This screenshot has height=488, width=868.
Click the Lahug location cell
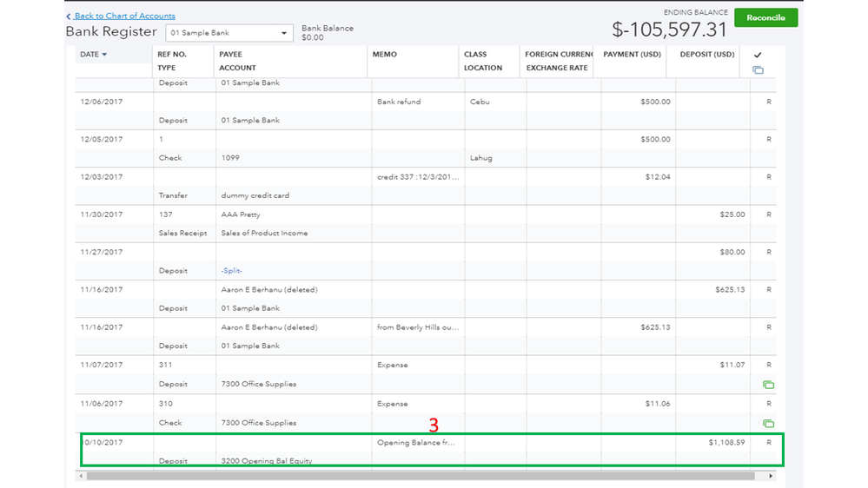click(480, 158)
